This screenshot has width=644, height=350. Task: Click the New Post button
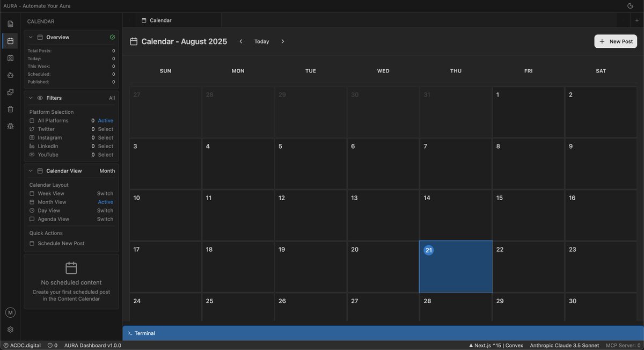pos(616,41)
